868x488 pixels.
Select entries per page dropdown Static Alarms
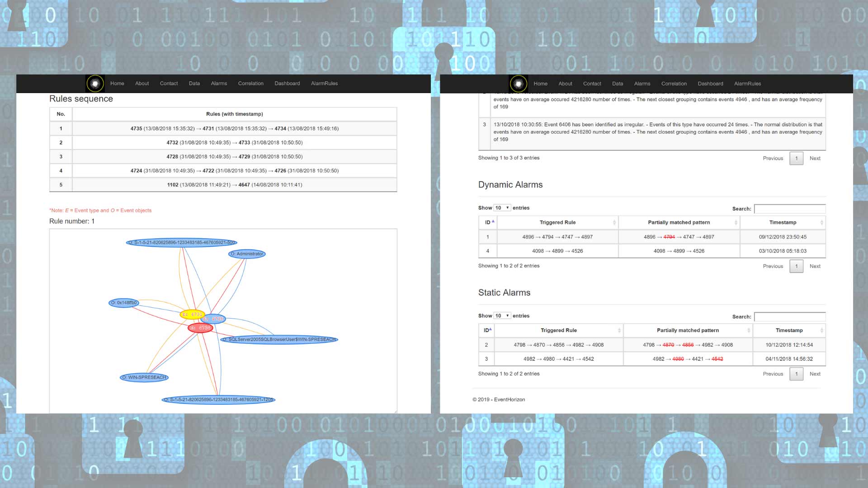coord(502,315)
